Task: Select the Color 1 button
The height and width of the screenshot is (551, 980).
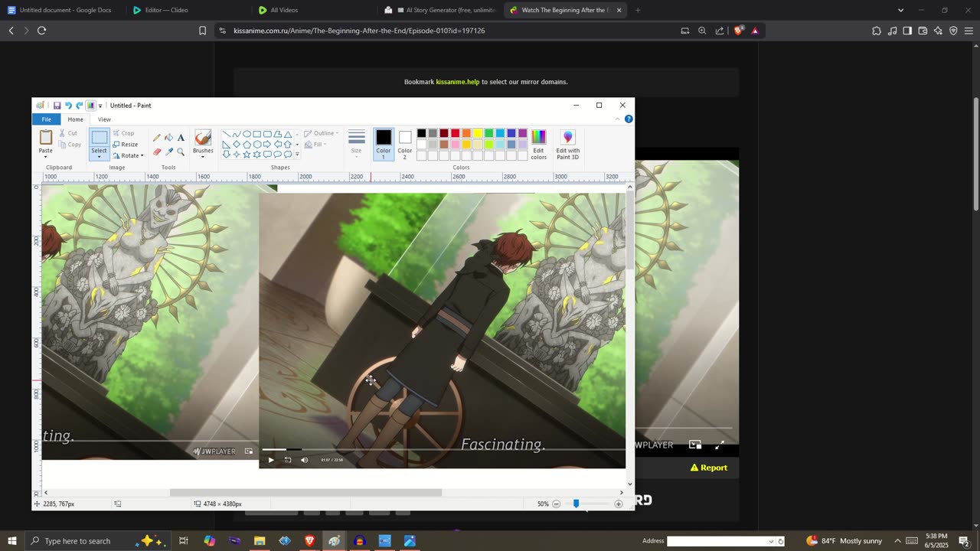Action: pyautogui.click(x=384, y=144)
